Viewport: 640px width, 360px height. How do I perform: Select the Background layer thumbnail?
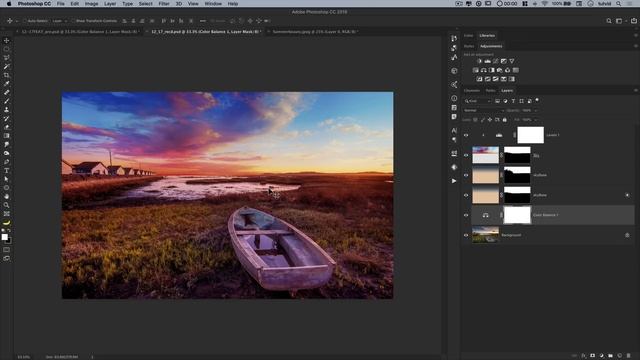pyautogui.click(x=485, y=235)
